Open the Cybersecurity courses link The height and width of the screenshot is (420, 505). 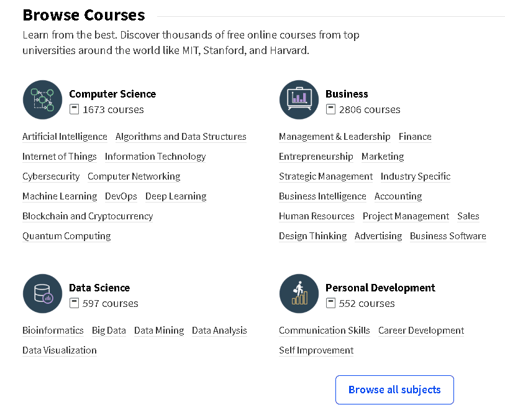51,176
